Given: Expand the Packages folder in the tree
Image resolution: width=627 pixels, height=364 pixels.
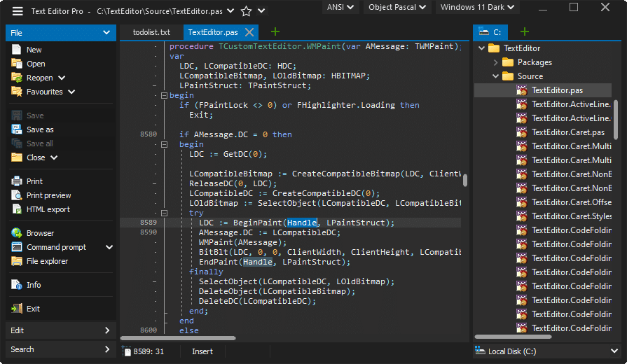Looking at the screenshot, I should point(495,62).
